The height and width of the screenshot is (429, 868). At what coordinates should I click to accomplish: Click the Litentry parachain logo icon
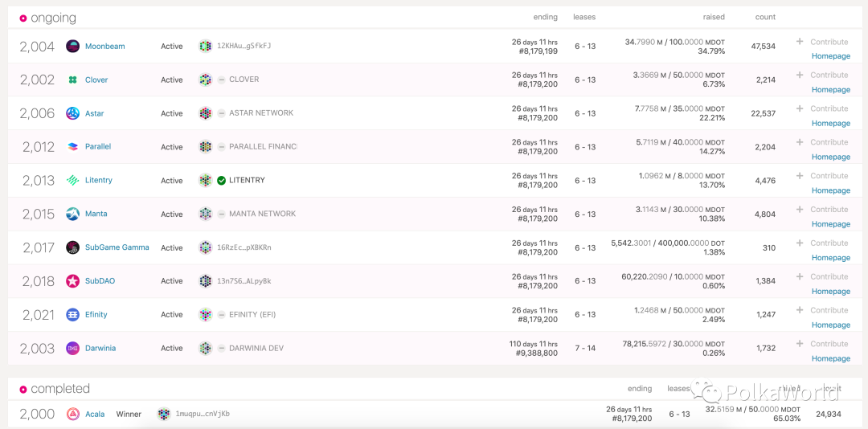(72, 181)
